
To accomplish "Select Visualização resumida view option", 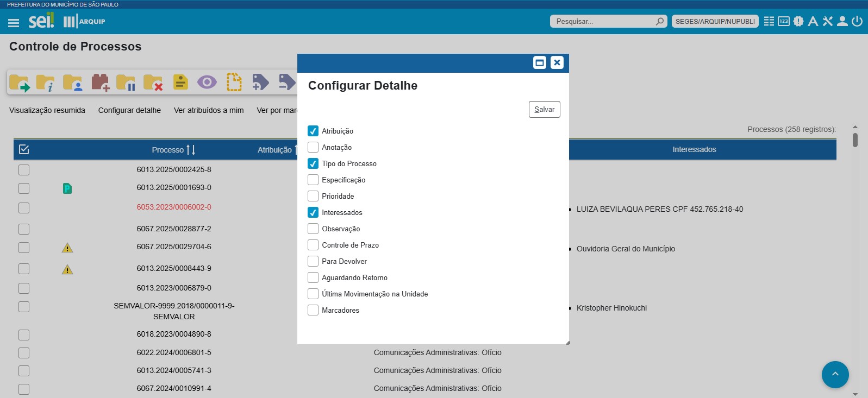I will tap(47, 110).
